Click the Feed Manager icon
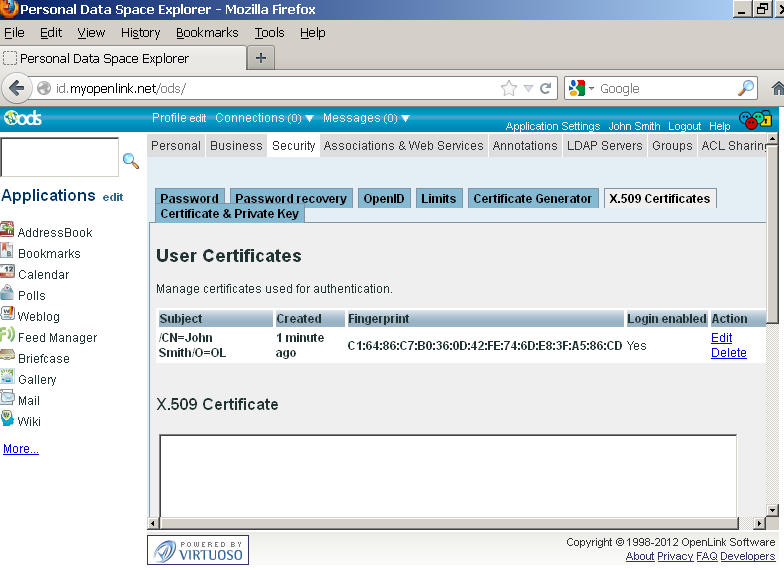This screenshot has height=570, width=784. pyautogui.click(x=8, y=336)
